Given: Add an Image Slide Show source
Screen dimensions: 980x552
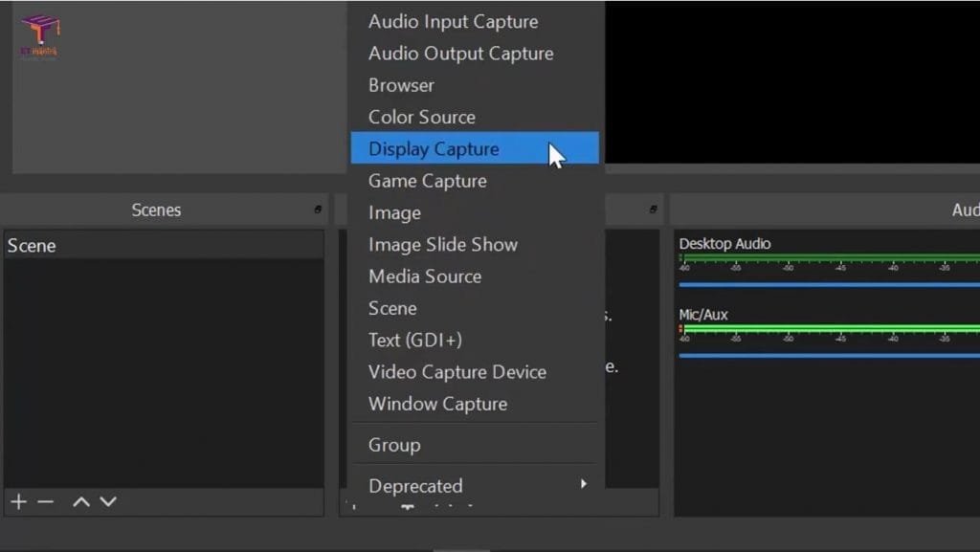Looking at the screenshot, I should click(x=443, y=244).
